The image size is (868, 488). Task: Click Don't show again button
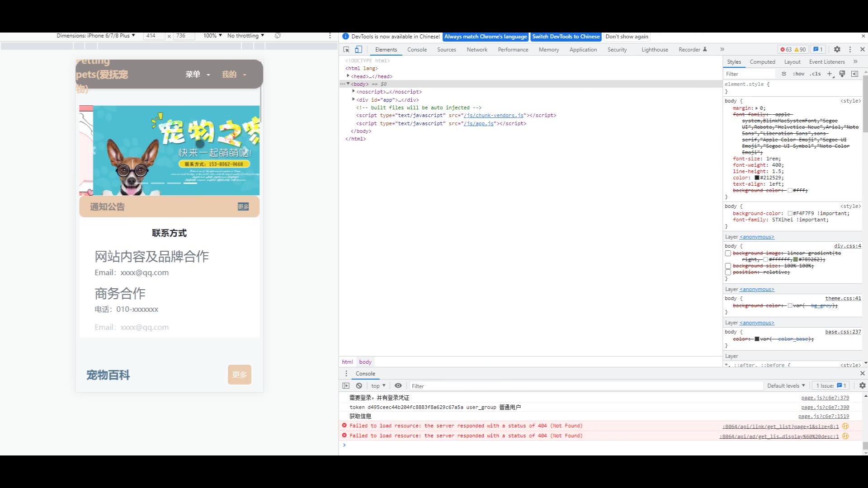[627, 37]
